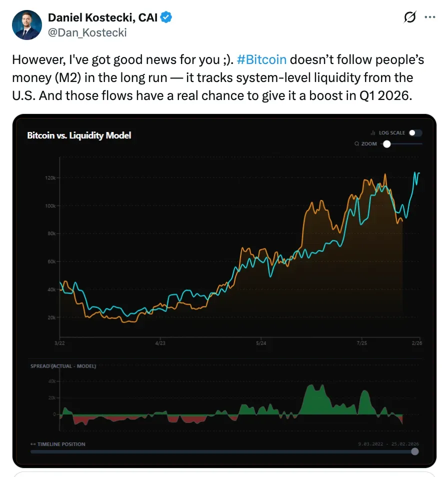This screenshot has width=448, height=477.
Task: Click the blue verified badge
Action: click(165, 17)
